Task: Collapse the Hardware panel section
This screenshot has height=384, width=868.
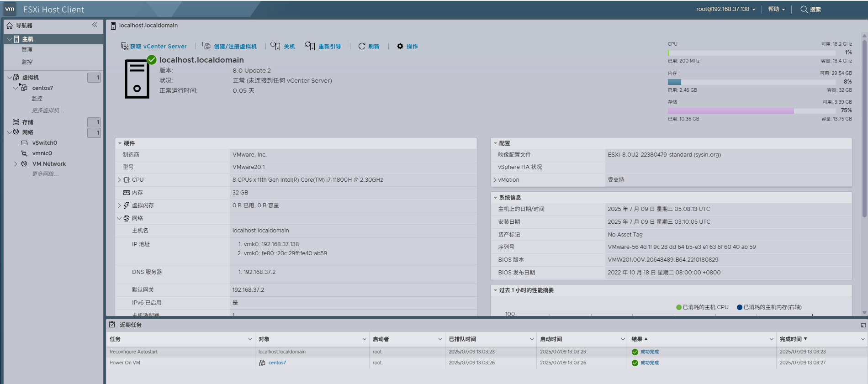Action: [x=120, y=143]
